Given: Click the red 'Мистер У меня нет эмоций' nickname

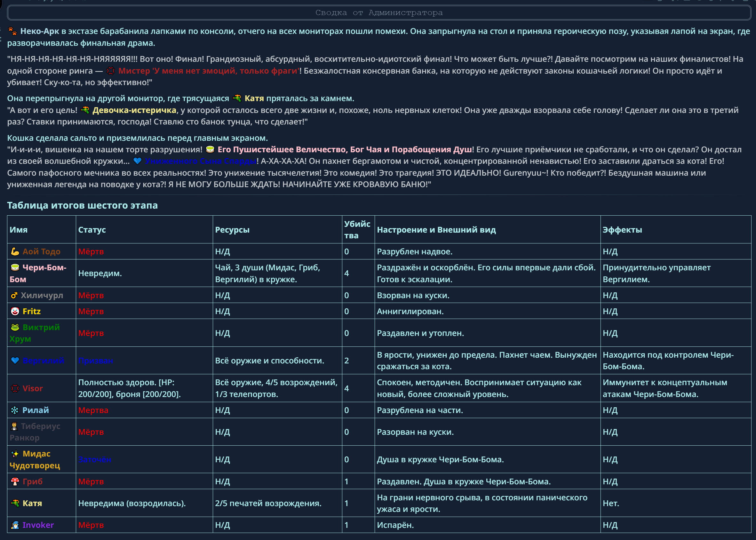Looking at the screenshot, I should 209,71.
